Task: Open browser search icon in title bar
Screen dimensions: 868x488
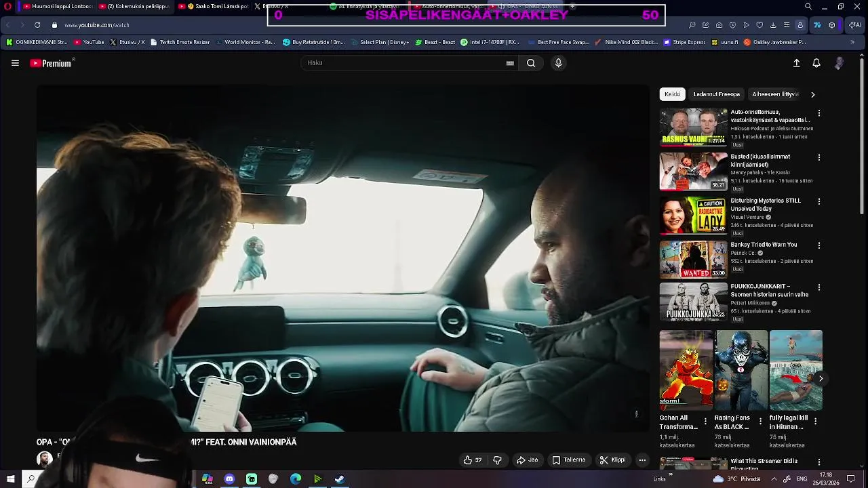Action: [808, 6]
